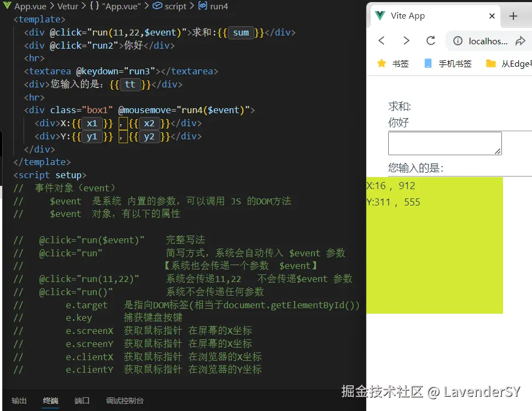Go back in browser history
The height and width of the screenshot is (411, 532).
click(382, 41)
